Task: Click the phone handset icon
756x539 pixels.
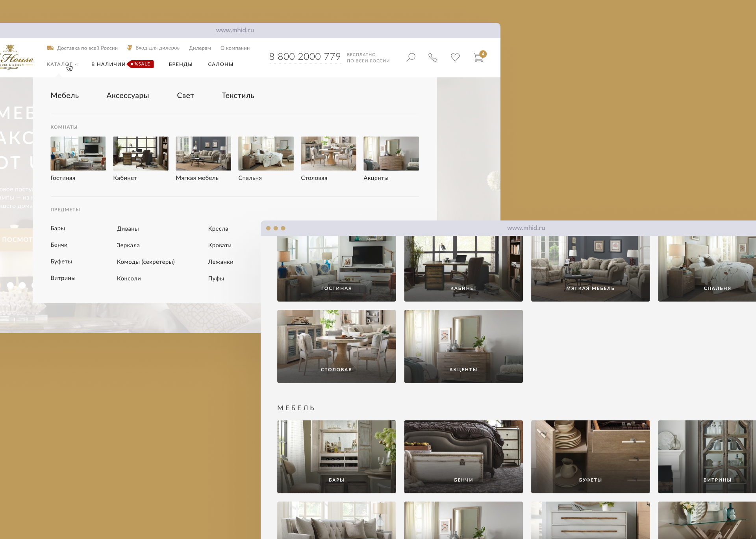Action: pyautogui.click(x=433, y=57)
